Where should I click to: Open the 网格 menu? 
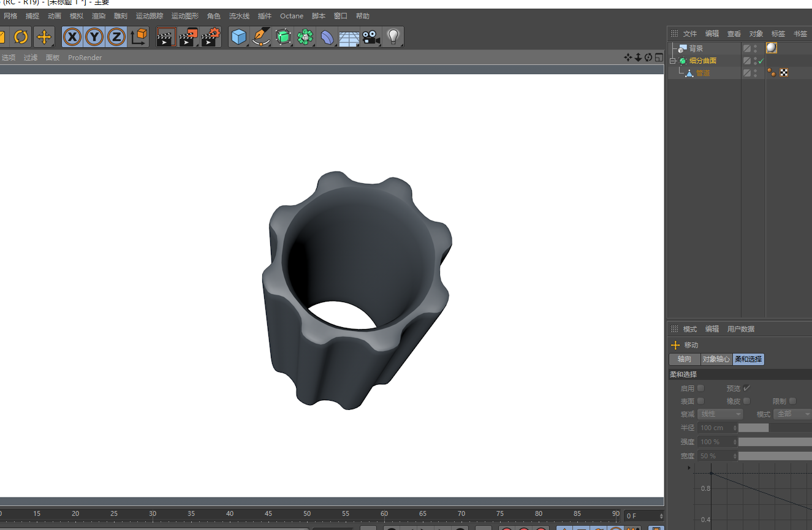10,16
